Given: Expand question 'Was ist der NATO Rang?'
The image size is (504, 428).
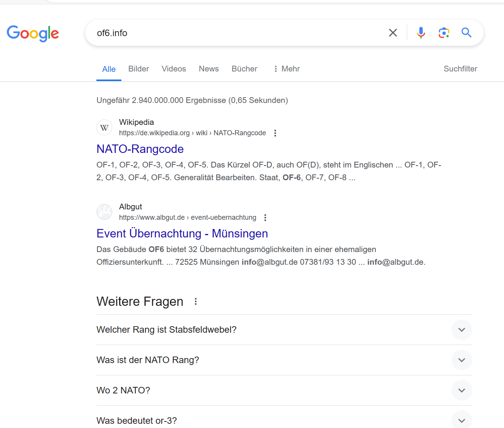Looking at the screenshot, I should [x=284, y=360].
